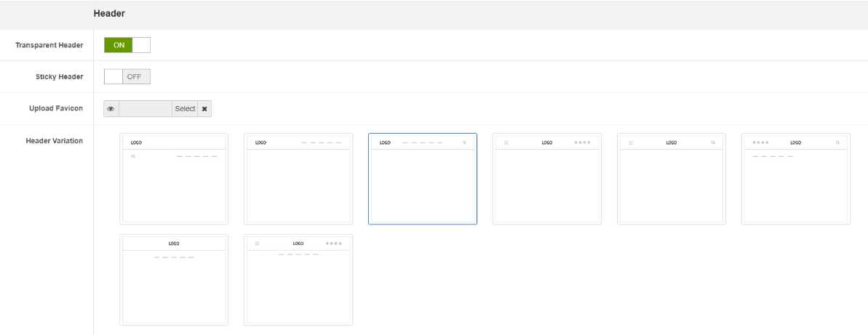The image size is (868, 335).
Task: Select bottom-row layout with centered logo only
Action: pyautogui.click(x=174, y=280)
